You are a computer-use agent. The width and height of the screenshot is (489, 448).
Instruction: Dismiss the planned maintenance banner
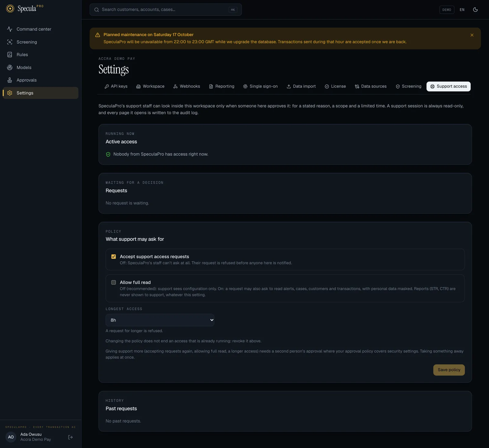tap(472, 35)
